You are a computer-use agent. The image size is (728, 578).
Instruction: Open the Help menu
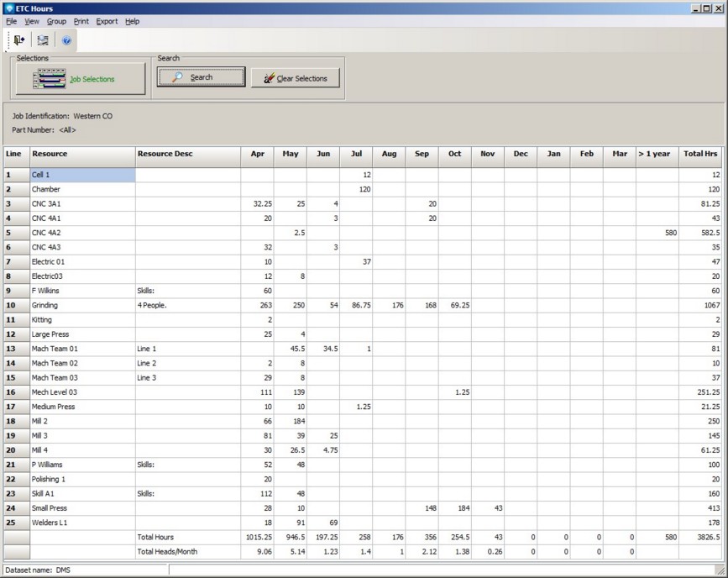click(133, 21)
